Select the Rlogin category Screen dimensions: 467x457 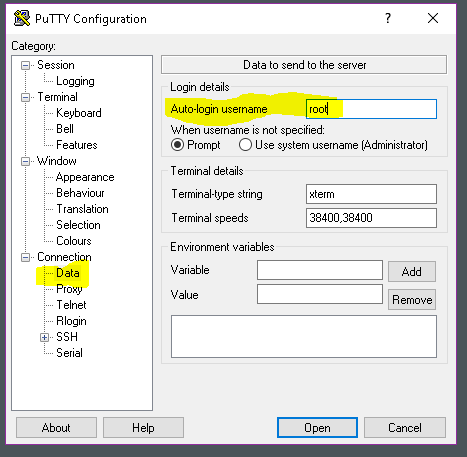(x=71, y=321)
